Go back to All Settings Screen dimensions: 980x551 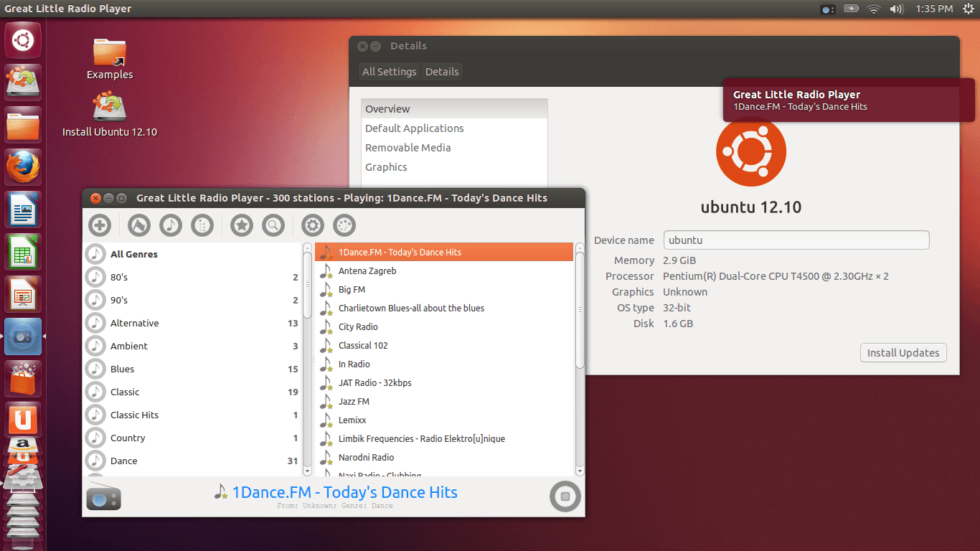389,72
